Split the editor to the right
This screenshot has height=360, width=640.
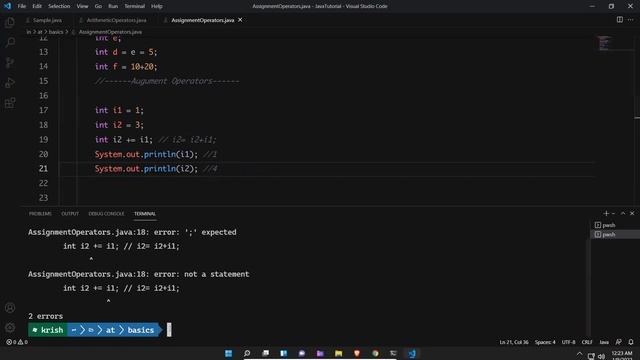(x=620, y=20)
